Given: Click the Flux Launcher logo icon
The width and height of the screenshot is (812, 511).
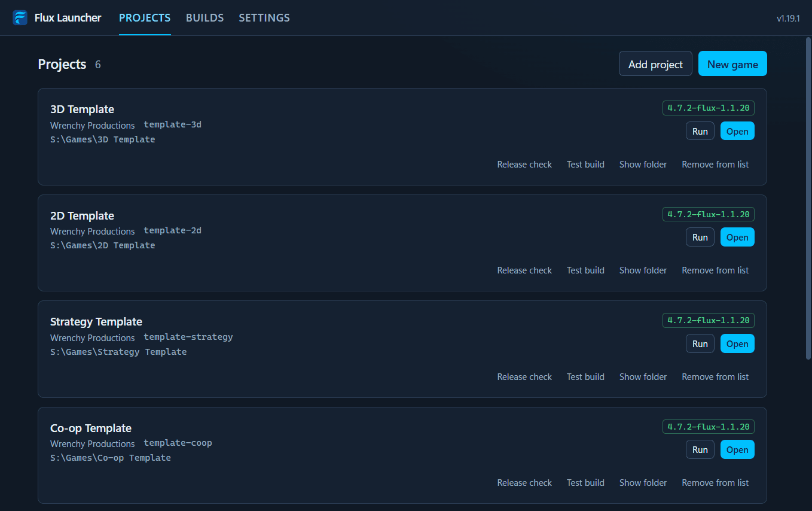Looking at the screenshot, I should pos(20,18).
